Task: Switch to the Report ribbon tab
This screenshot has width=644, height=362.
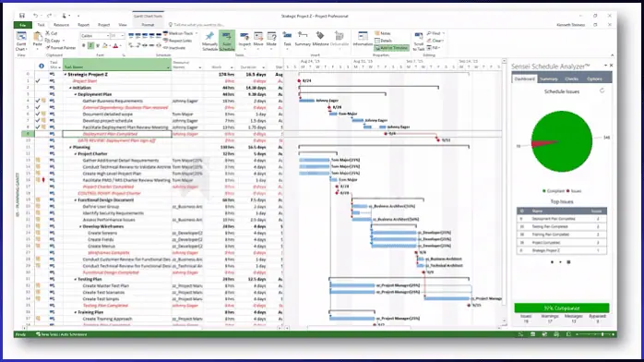Action: pyautogui.click(x=83, y=25)
